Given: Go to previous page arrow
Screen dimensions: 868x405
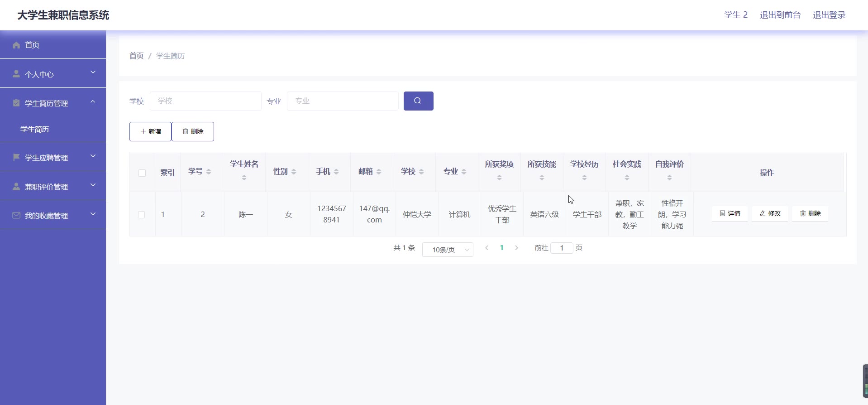Looking at the screenshot, I should [x=486, y=248].
